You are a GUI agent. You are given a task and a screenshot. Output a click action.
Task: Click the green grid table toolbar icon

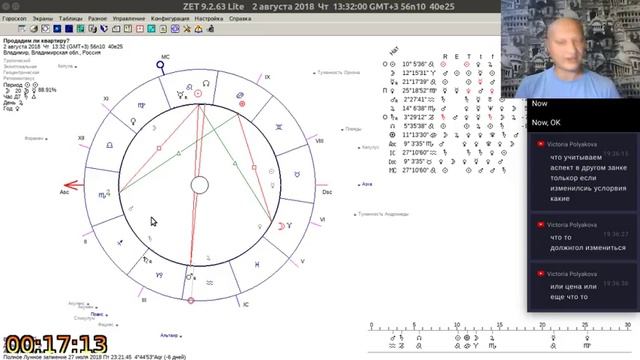click(80, 29)
